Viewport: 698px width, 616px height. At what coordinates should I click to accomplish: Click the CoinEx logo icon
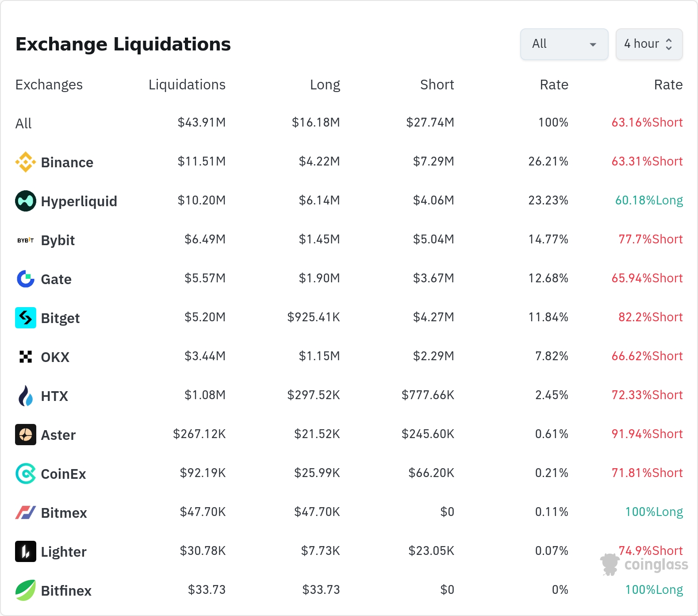tap(26, 474)
